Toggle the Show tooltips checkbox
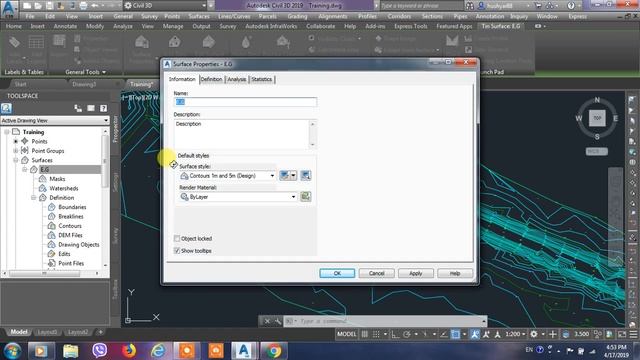640x360 pixels. pos(177,251)
